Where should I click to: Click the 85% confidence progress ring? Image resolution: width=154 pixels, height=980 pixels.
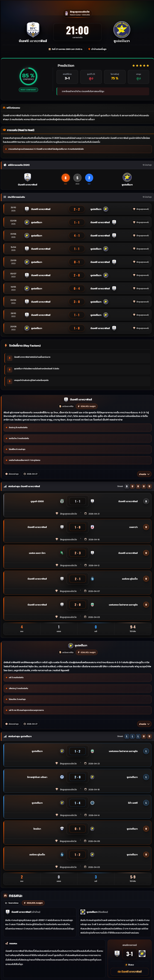[x=28, y=76]
